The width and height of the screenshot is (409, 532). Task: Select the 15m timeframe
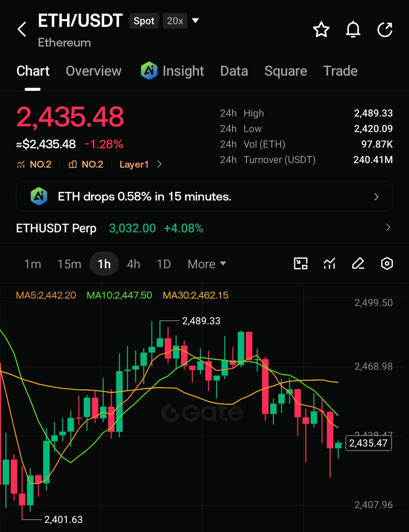click(69, 264)
